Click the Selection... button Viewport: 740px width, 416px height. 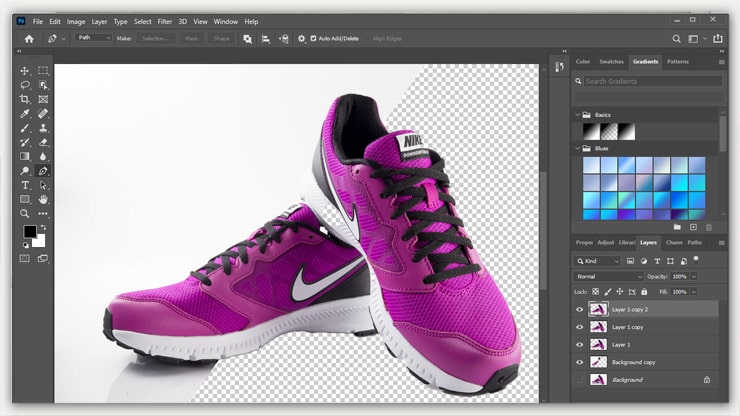coord(156,38)
